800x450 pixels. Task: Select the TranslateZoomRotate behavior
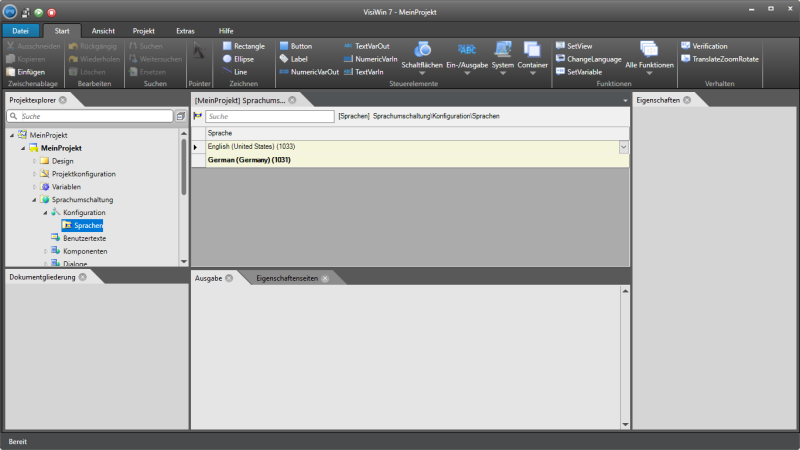[x=720, y=59]
